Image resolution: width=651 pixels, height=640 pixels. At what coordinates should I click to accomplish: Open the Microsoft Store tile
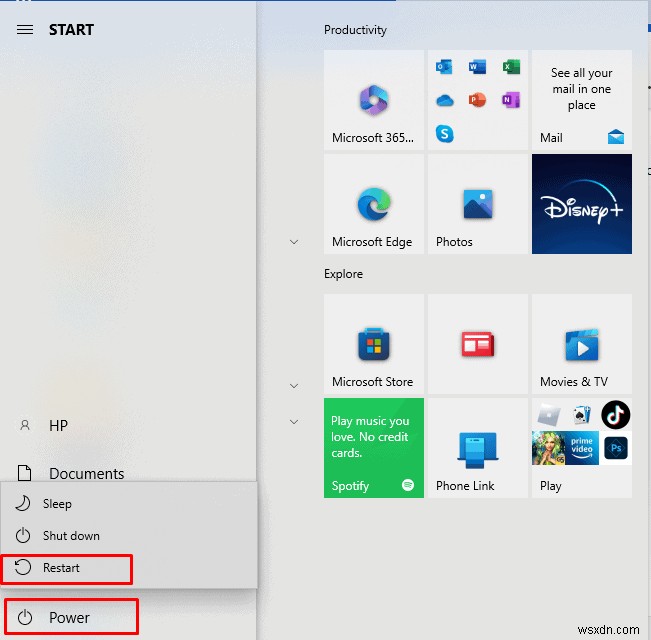click(374, 344)
